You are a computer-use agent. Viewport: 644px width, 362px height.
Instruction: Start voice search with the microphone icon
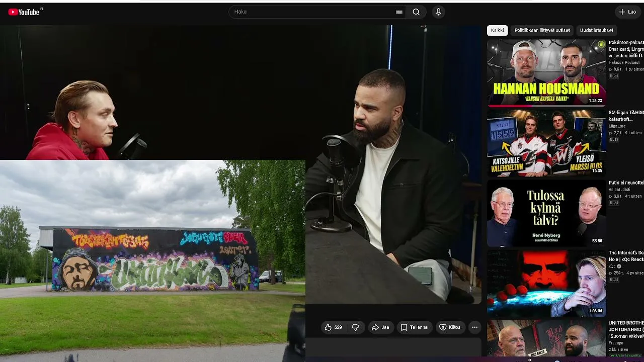tap(439, 12)
